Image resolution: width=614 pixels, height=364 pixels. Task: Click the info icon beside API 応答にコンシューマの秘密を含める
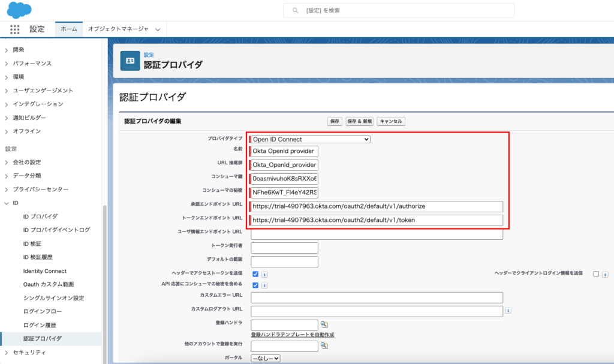[x=264, y=285]
